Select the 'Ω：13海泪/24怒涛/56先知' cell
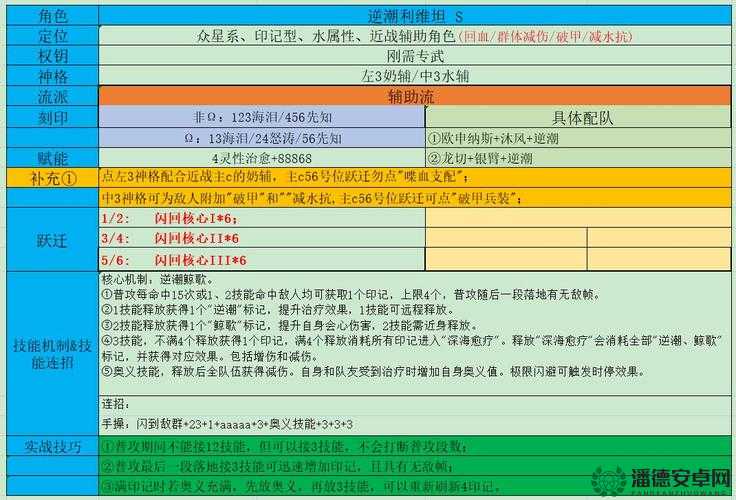This screenshot has height=500, width=736. 262,138
